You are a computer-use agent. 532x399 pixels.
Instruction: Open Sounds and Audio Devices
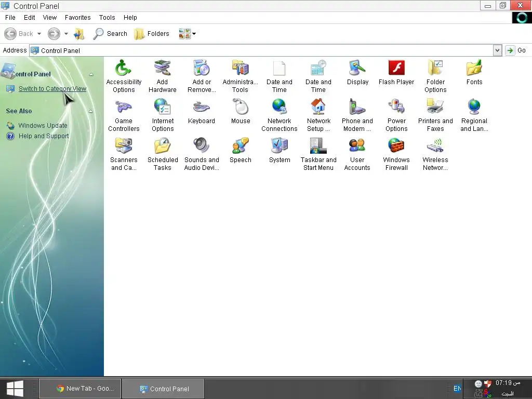pos(202,154)
